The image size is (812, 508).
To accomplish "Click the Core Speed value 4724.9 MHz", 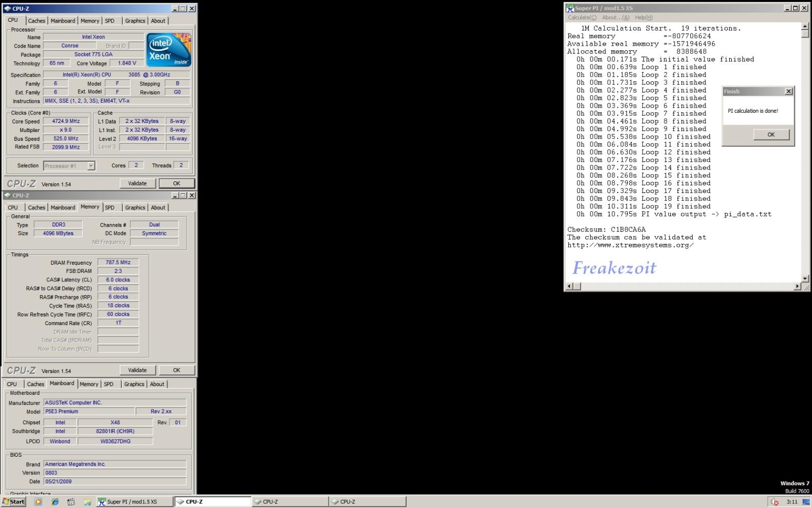I will pyautogui.click(x=66, y=121).
